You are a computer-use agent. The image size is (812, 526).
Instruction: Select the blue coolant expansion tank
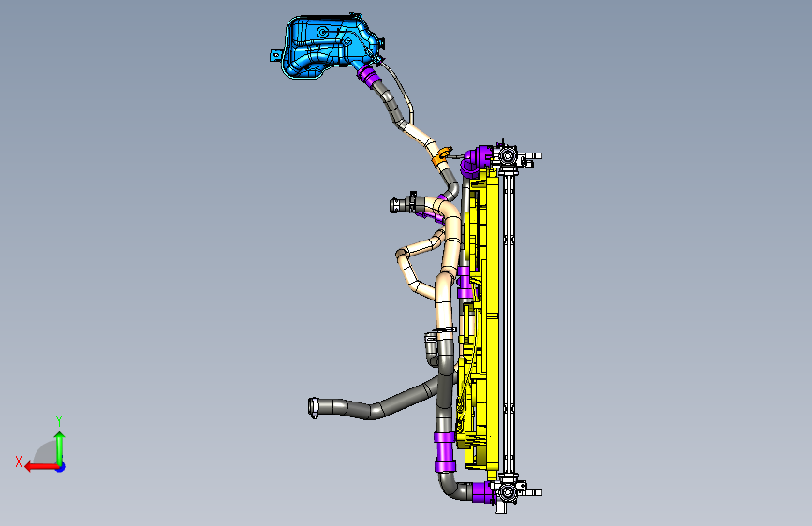[328, 46]
